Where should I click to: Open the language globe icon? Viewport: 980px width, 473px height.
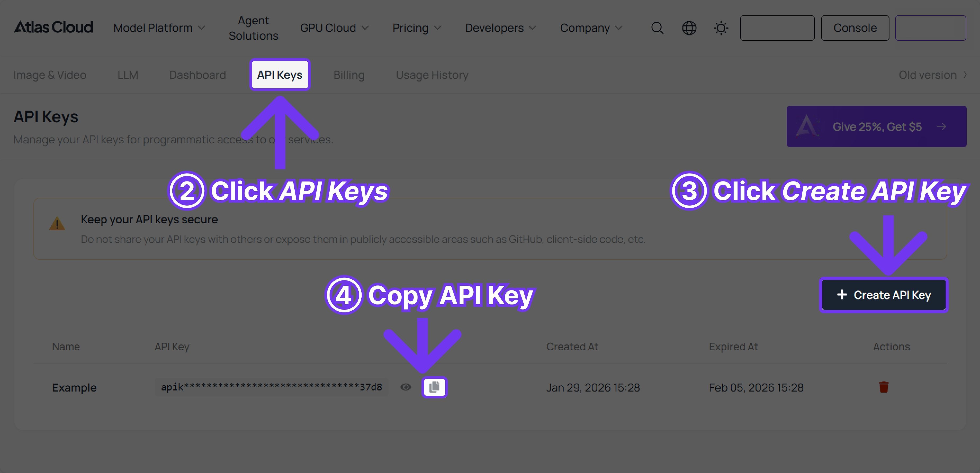coord(689,28)
